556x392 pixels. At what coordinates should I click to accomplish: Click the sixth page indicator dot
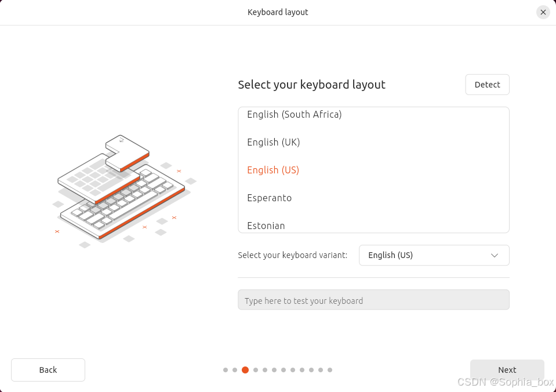pos(274,370)
